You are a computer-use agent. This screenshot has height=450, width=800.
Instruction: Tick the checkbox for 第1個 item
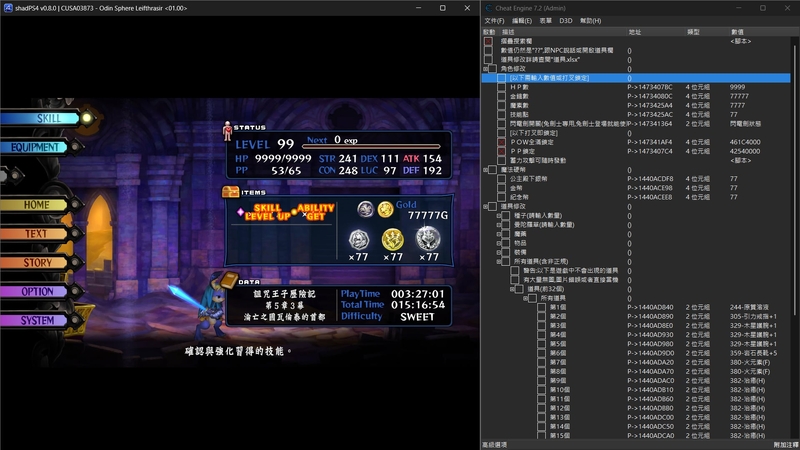[541, 308]
